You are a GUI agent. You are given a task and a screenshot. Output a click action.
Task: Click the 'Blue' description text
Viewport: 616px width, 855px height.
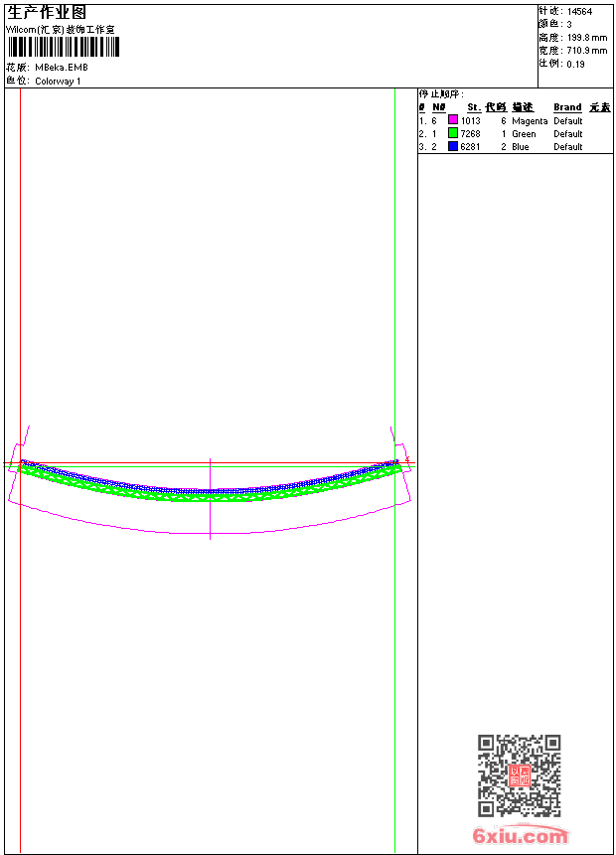(x=520, y=147)
